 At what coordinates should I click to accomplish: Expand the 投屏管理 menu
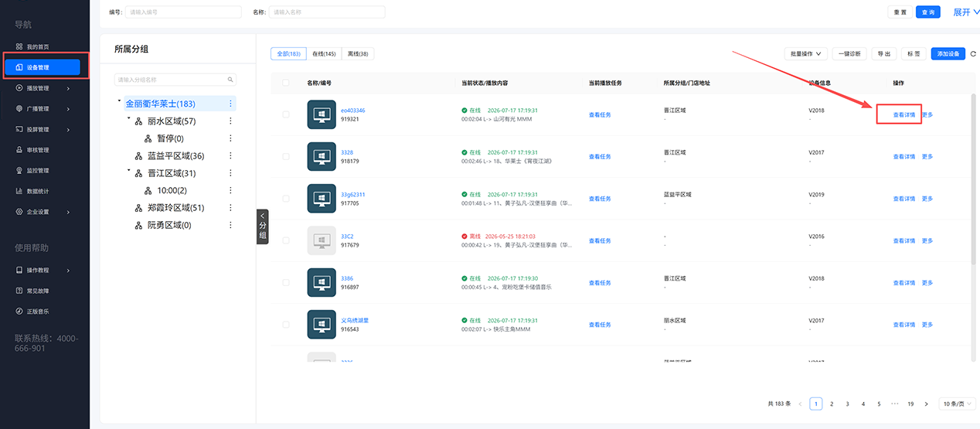pyautogui.click(x=43, y=129)
